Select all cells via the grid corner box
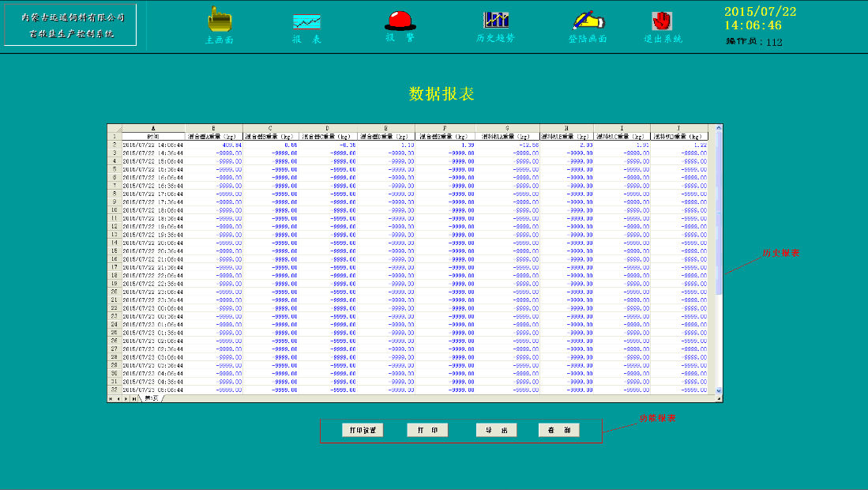This screenshot has width=868, height=490. (115, 128)
